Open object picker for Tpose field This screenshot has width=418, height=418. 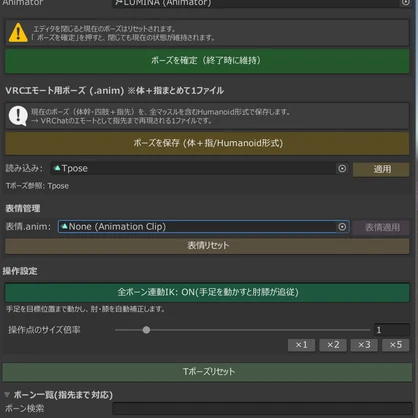coord(342,169)
